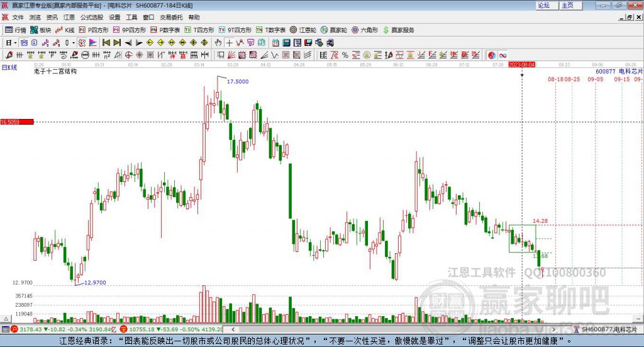644x347 pixels.
Task: Jump to first bar icon
Action: tap(106, 43)
